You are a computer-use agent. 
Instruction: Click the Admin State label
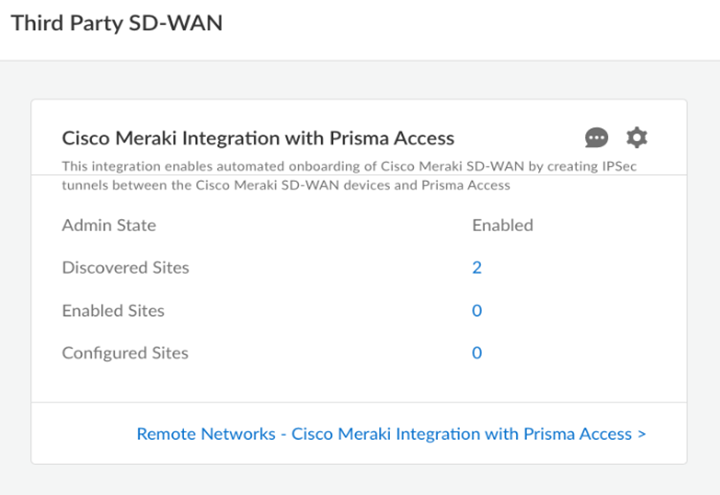109,225
